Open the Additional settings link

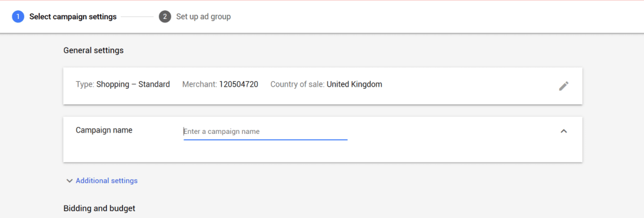[106, 181]
